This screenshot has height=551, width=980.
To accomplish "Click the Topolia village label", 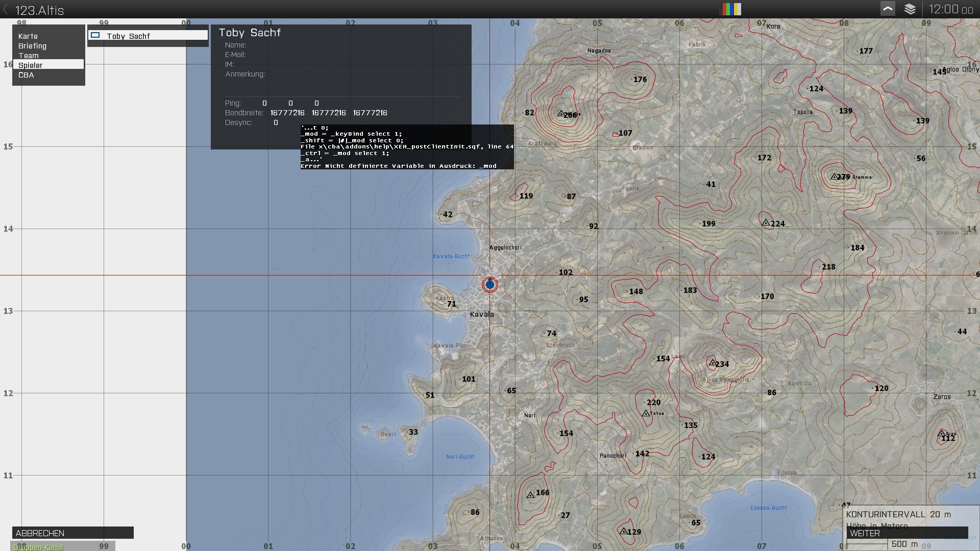I will 803,112.
